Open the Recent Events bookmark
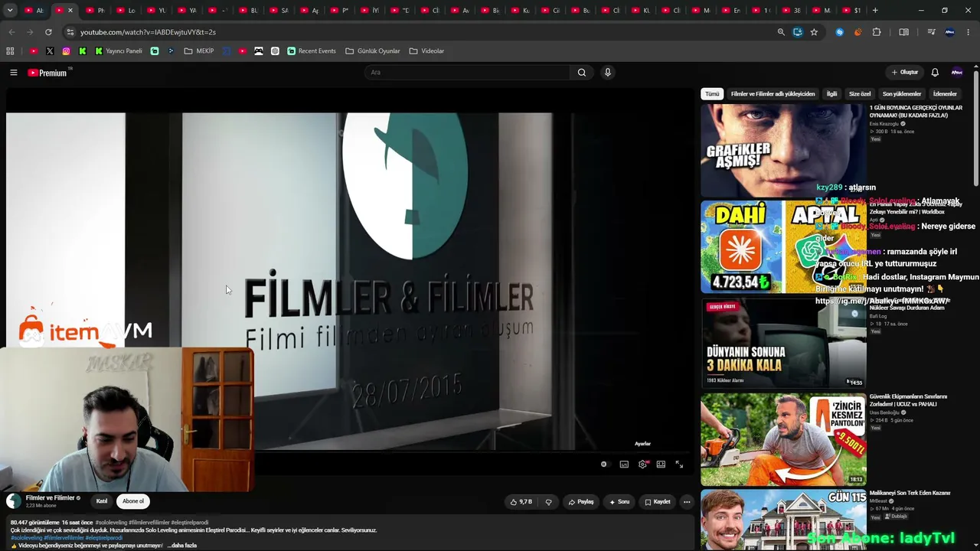The width and height of the screenshot is (980, 551). pyautogui.click(x=312, y=51)
